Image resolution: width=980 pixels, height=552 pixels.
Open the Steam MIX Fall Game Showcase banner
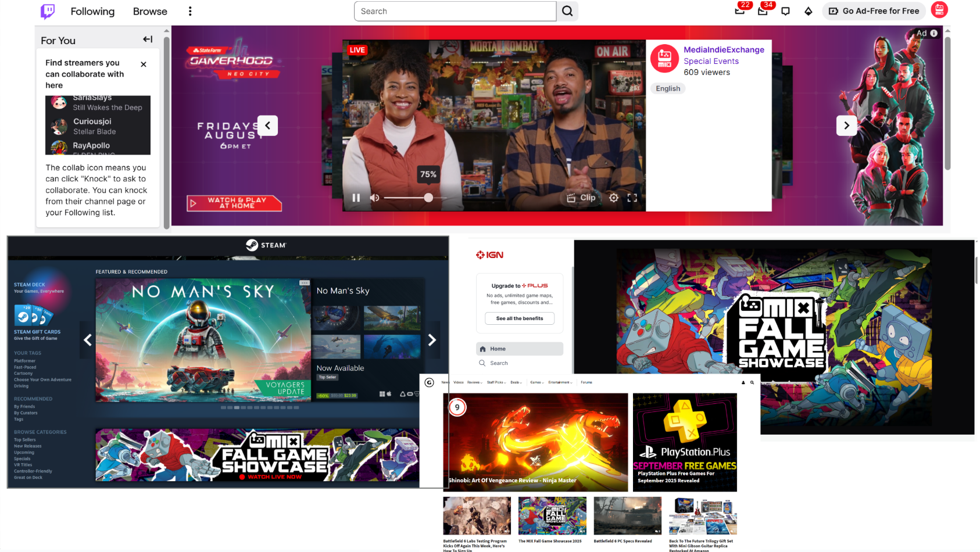tap(257, 455)
